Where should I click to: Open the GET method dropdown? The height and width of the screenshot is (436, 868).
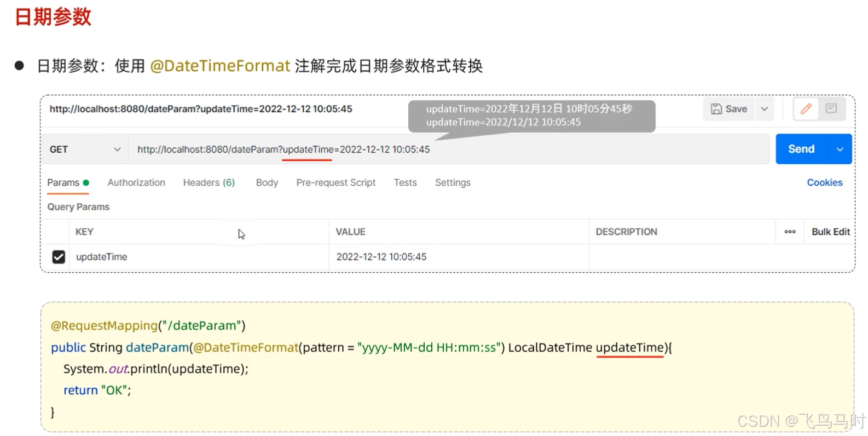tap(85, 150)
